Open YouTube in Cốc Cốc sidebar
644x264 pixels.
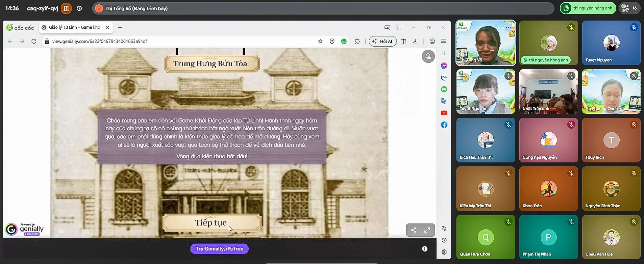[x=444, y=113]
